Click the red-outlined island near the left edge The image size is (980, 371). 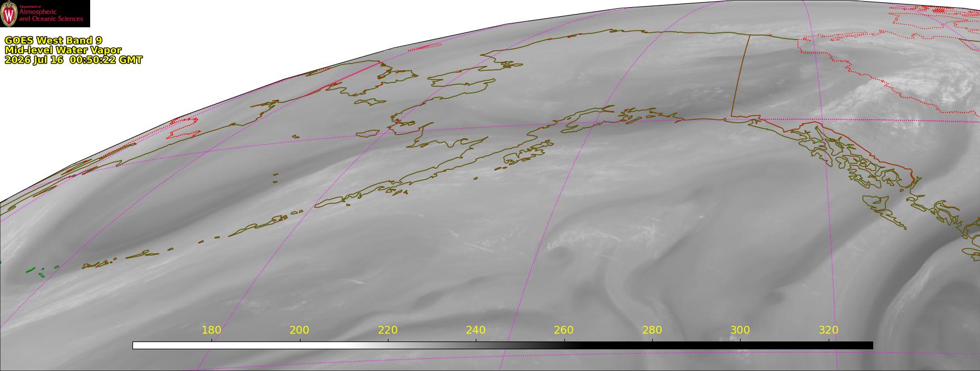[x=184, y=128]
